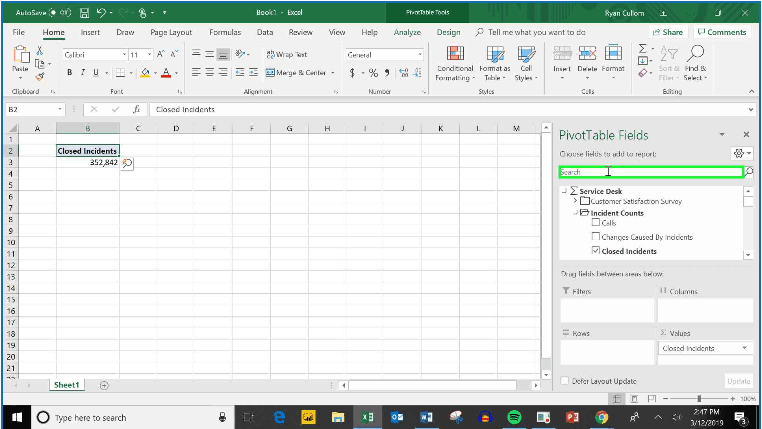The image size is (762, 429).
Task: Apply Comma Style format
Action: click(x=387, y=73)
